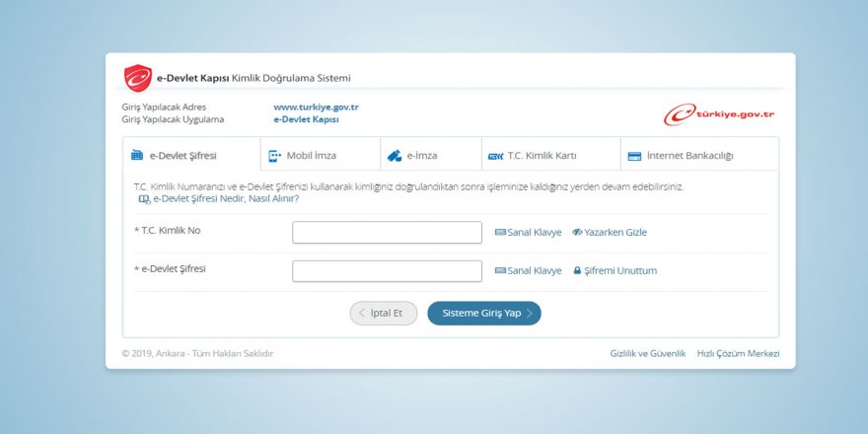Image resolution: width=868 pixels, height=434 pixels.
Task: Click the T.C. Kimlik Kartı tab card icon
Action: (x=495, y=157)
